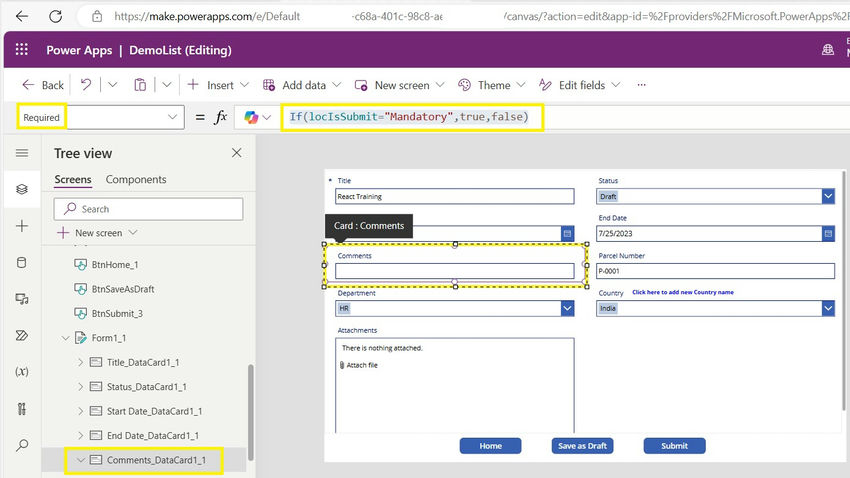Click the Back button in toolbar
The height and width of the screenshot is (478, 850).
click(x=43, y=85)
